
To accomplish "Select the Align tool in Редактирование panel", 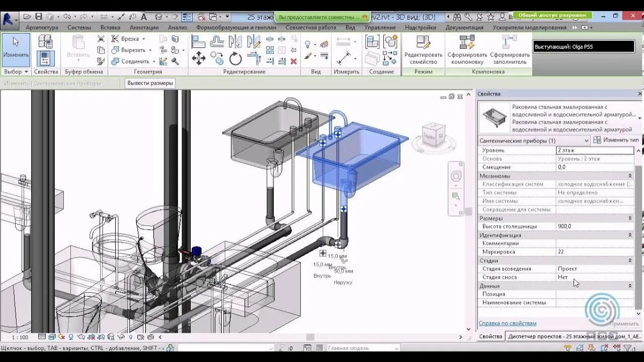I will (199, 41).
